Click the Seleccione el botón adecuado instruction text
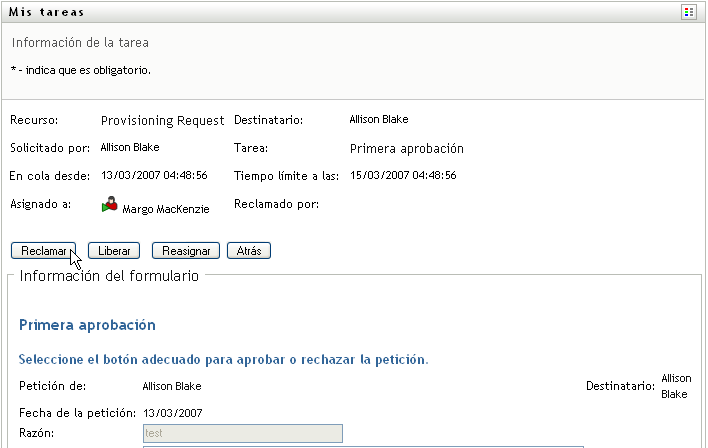Viewport: 708px width, 448px height. pos(224,359)
